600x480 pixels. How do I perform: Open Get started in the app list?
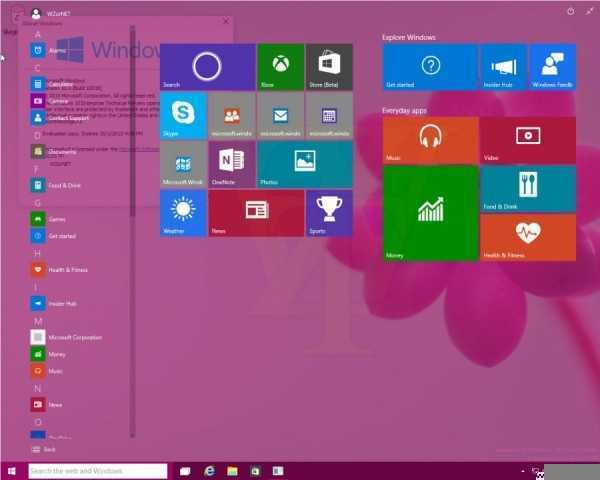[54, 236]
